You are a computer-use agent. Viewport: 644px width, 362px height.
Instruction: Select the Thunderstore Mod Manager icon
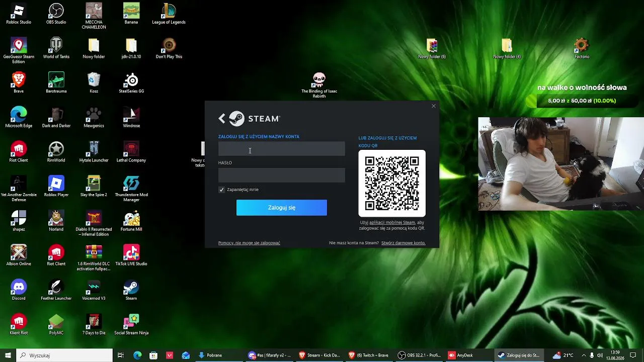pos(131,189)
